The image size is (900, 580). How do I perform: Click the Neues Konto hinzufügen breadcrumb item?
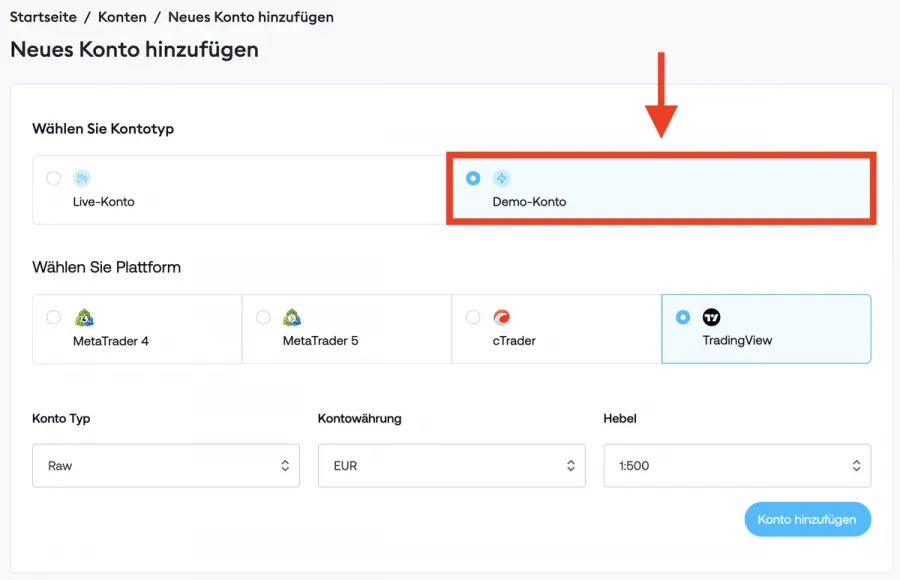coord(250,17)
